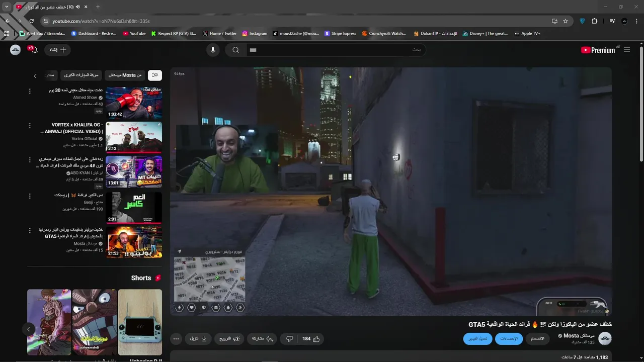644x362 pixels.
Task: Open the VORTEX x KHALIFA OG 3:12 thumbnail
Action: click(134, 137)
